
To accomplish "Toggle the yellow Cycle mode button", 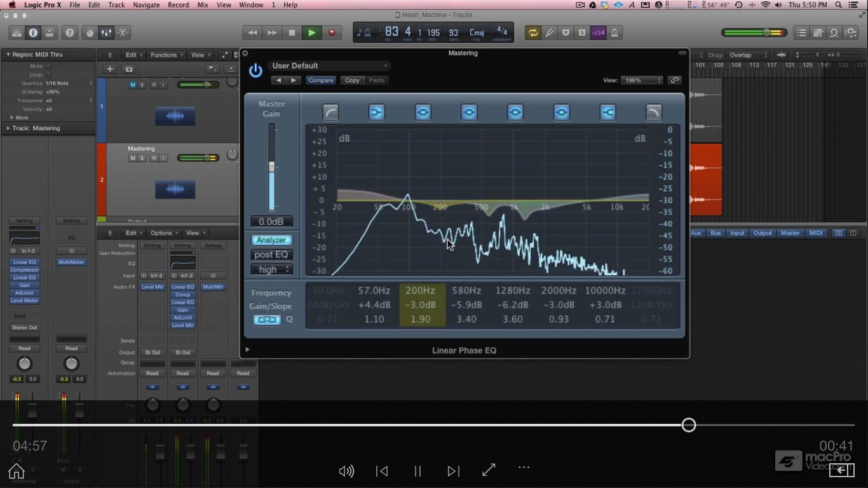I will click(532, 33).
